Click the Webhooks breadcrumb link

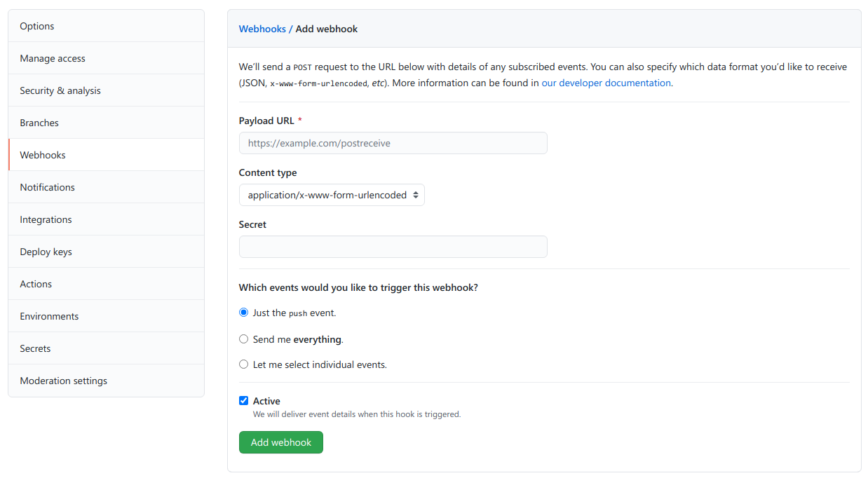(262, 29)
